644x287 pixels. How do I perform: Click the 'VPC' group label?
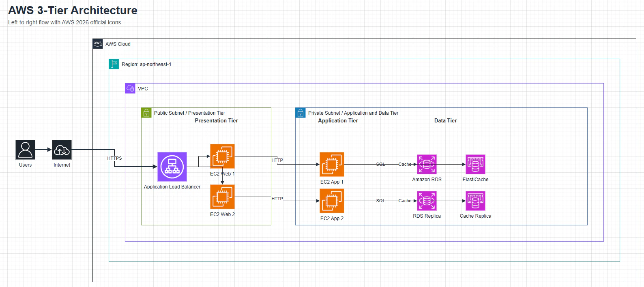click(143, 89)
